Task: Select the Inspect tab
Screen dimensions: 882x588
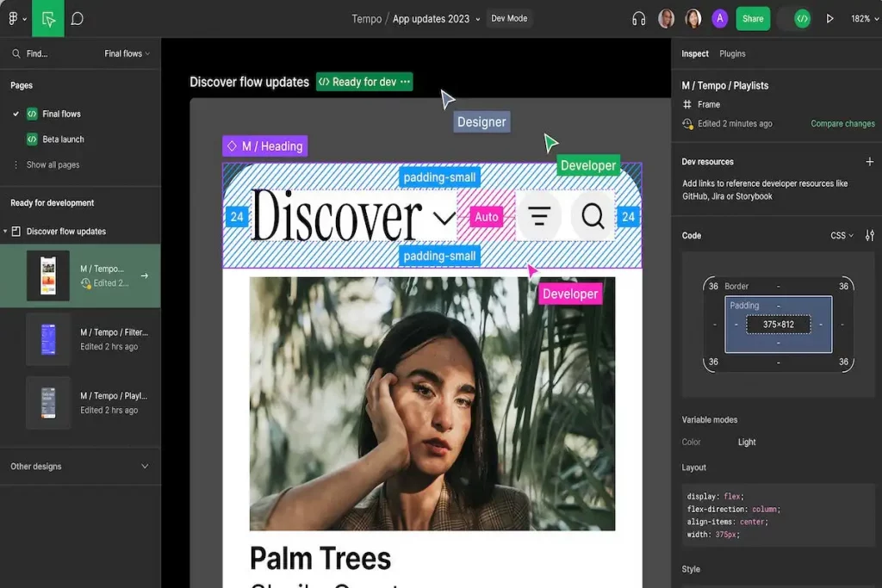Action: (695, 53)
